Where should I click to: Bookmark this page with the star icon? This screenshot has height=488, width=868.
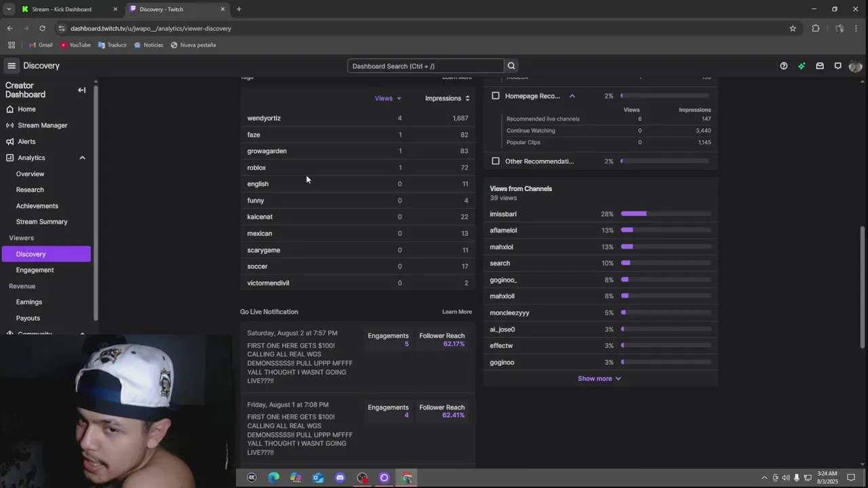pyautogui.click(x=793, y=28)
